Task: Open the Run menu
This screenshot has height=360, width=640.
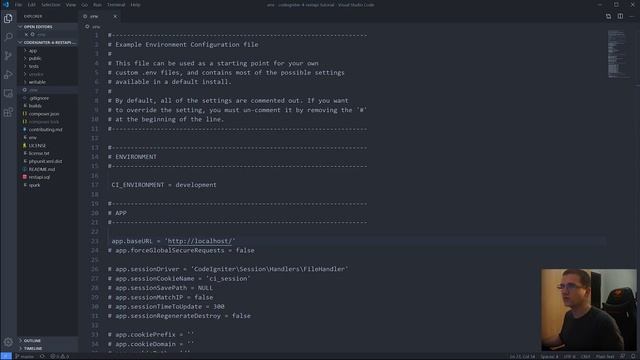Action: pos(97,5)
